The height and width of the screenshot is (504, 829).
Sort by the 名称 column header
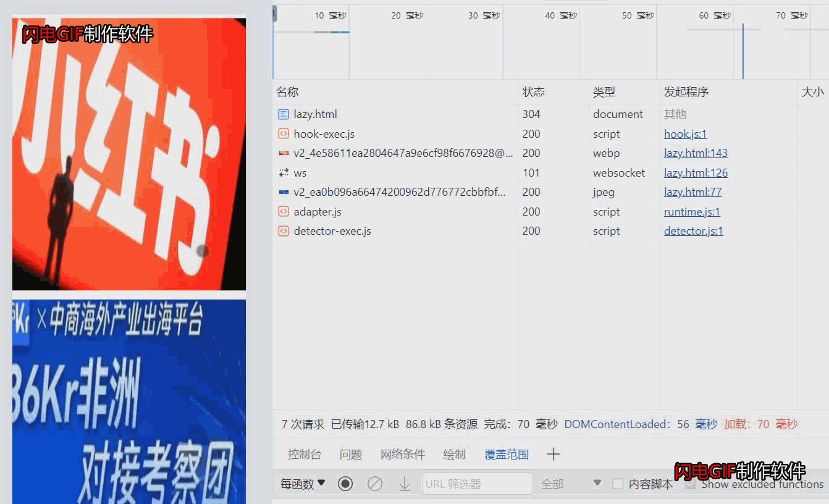click(395, 92)
